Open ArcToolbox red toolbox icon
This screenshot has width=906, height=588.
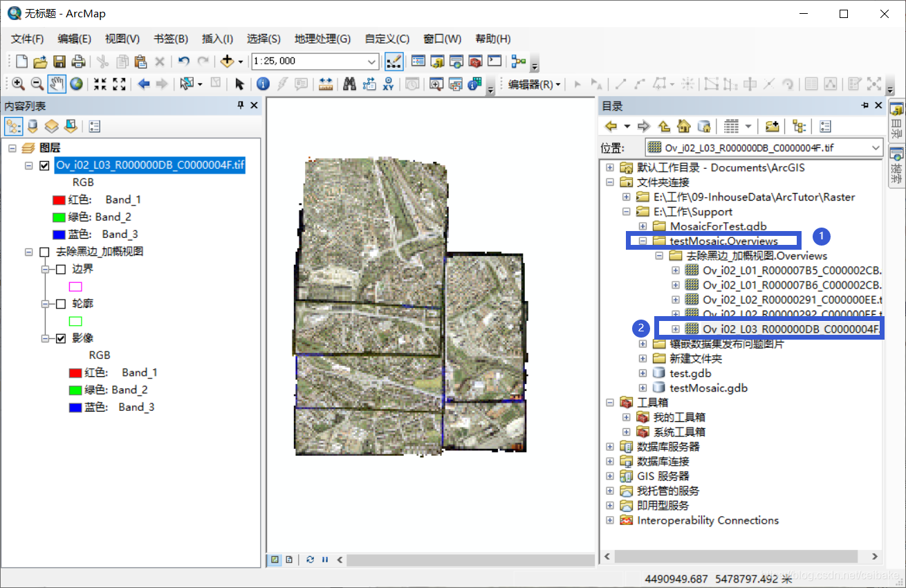click(x=475, y=62)
